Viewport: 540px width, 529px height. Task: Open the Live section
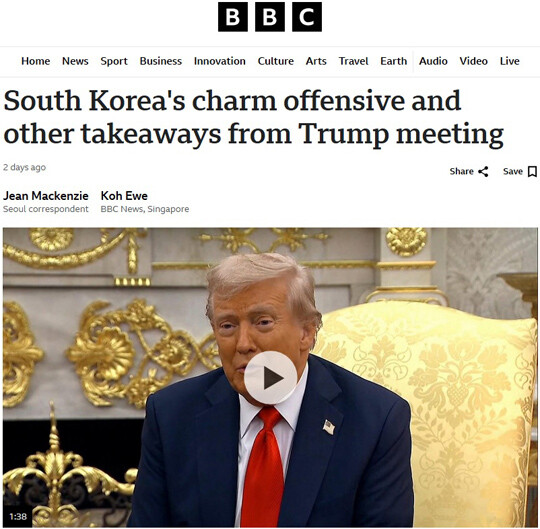click(x=510, y=61)
